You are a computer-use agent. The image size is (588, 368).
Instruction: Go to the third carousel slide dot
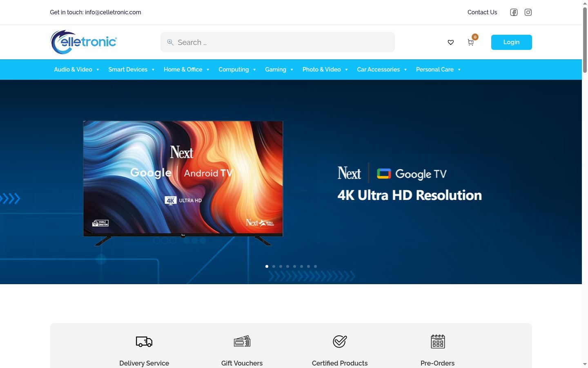[281, 266]
